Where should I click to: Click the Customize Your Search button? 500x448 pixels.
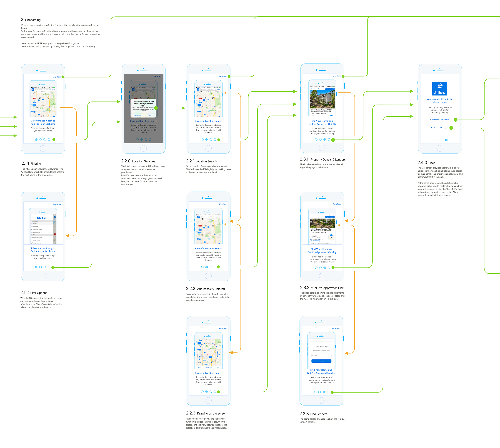[x=440, y=120]
